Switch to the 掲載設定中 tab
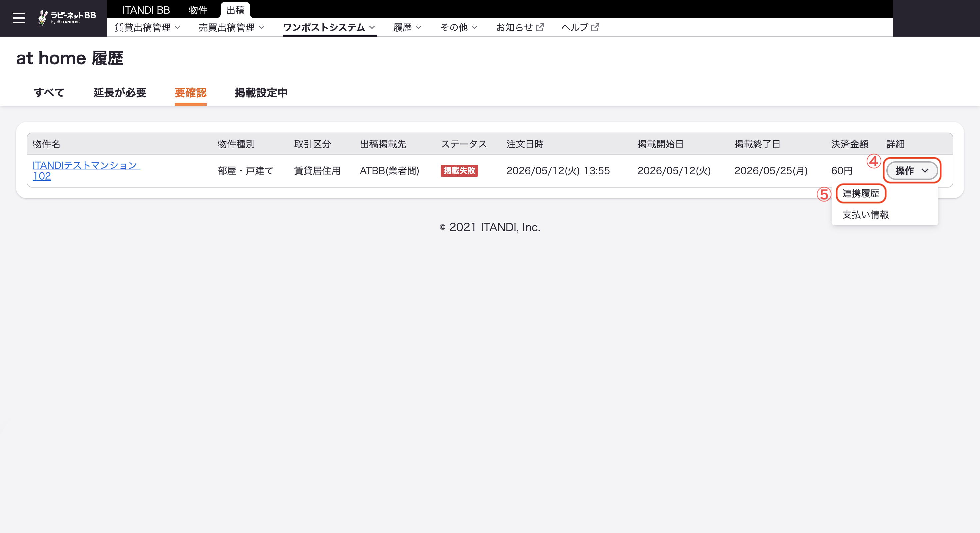 [261, 92]
